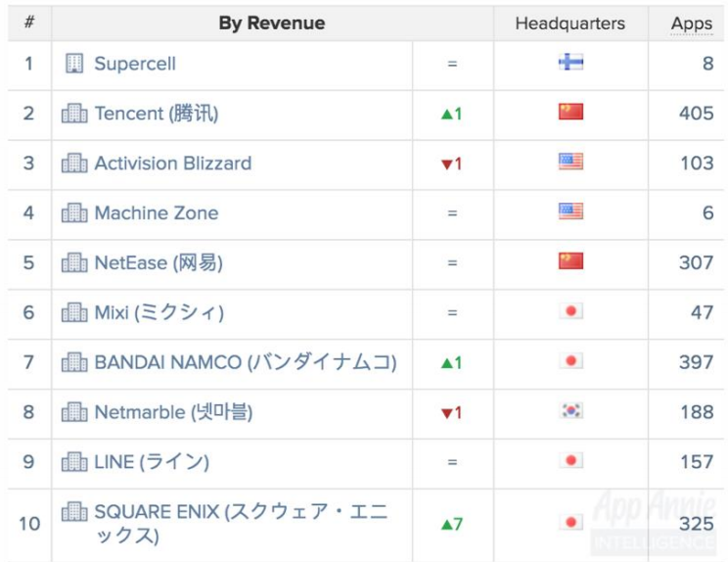Click the Apps column header
The height and width of the screenshot is (562, 728).
coord(691,23)
